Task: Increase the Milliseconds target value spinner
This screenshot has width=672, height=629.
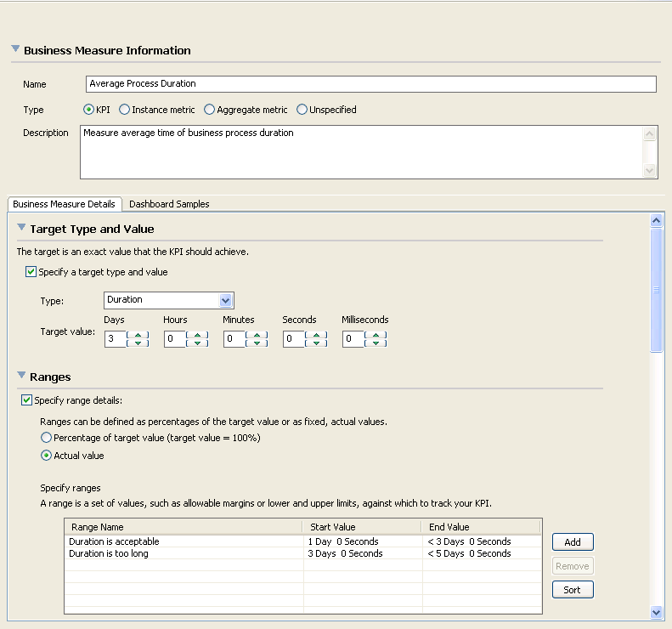Action: tap(376, 335)
